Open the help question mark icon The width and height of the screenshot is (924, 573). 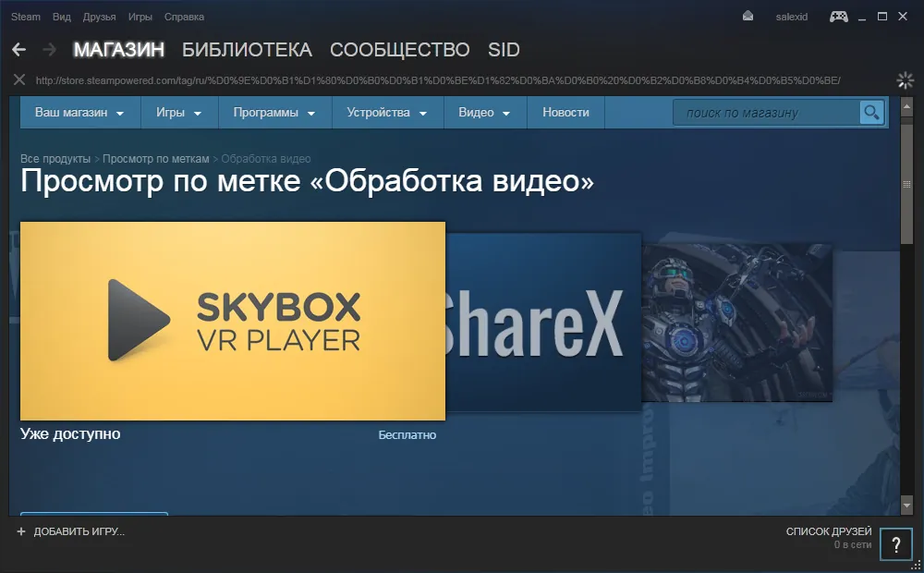[895, 545]
